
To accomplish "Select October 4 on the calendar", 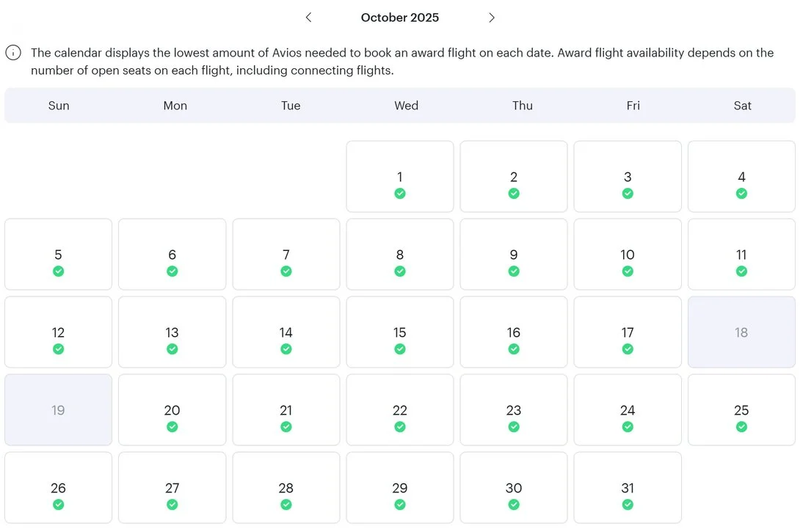I will (x=741, y=177).
